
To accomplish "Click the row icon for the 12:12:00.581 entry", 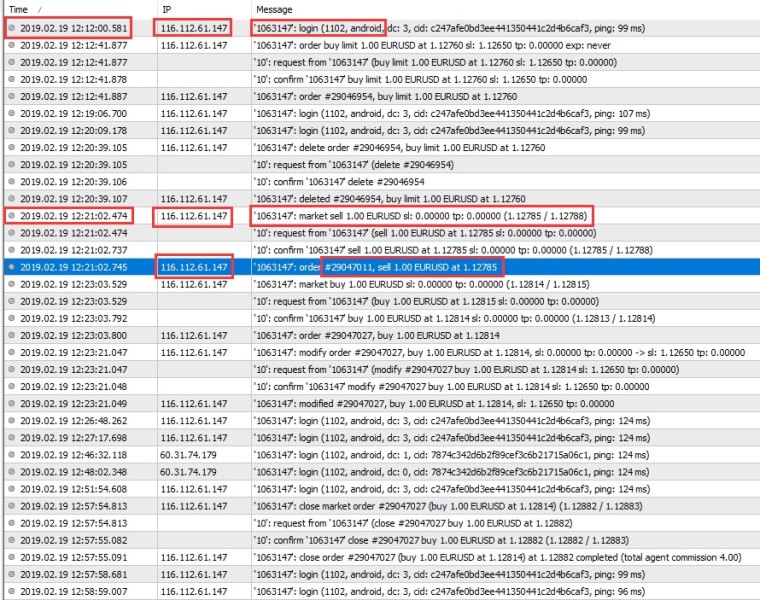I will [11, 28].
